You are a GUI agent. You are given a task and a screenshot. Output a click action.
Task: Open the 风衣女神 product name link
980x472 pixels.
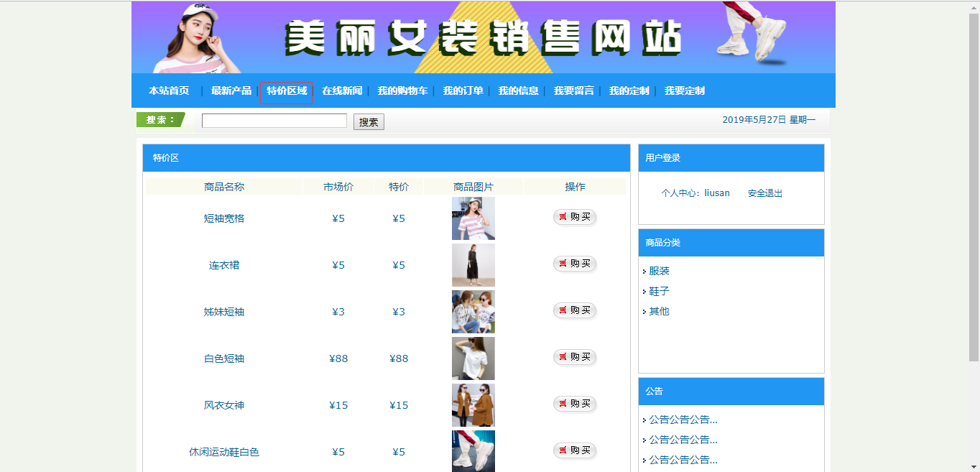[x=224, y=405]
